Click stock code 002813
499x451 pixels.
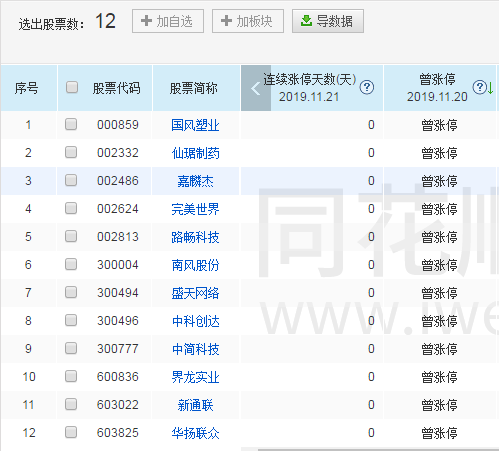tap(118, 237)
